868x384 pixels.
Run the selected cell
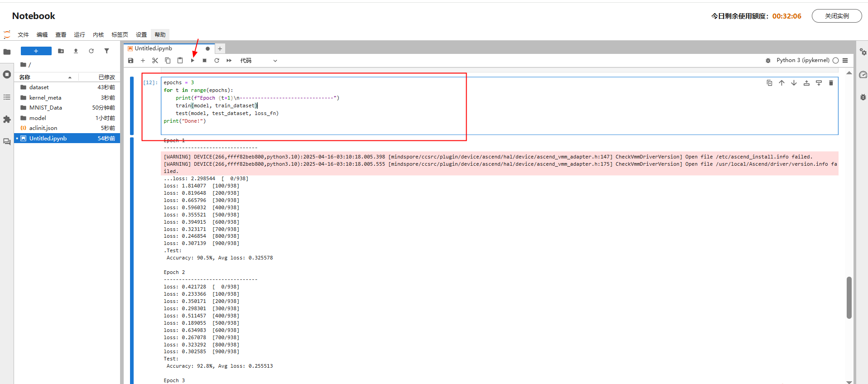point(193,60)
